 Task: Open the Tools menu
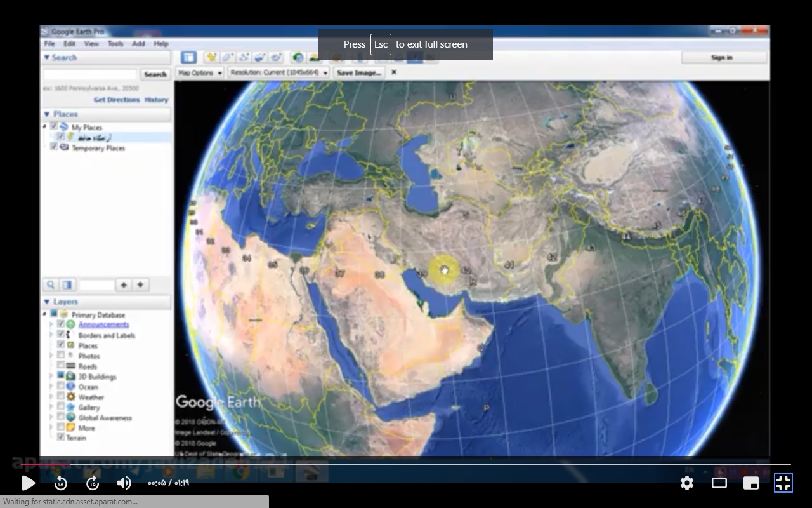pos(115,44)
